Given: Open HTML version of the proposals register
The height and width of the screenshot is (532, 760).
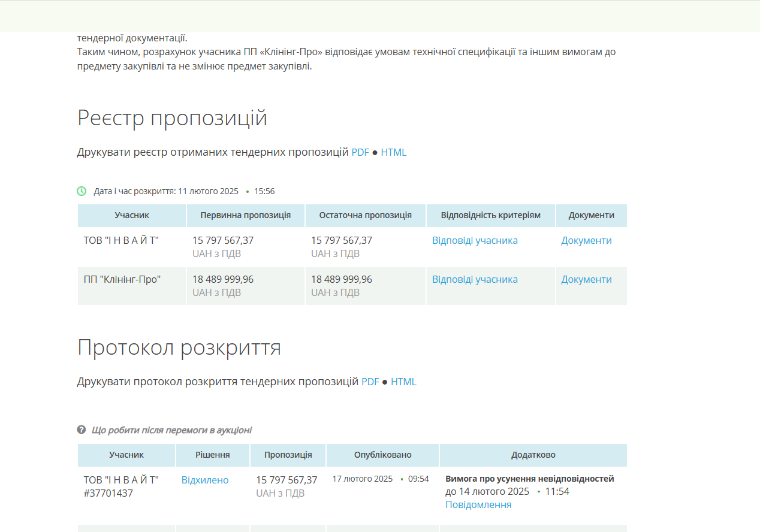Looking at the screenshot, I should click(x=394, y=152).
